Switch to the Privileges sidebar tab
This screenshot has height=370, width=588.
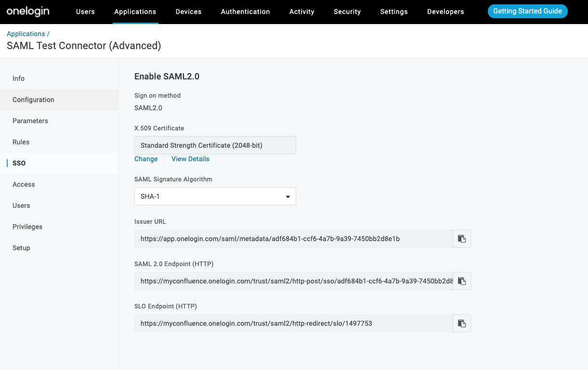pos(59,227)
